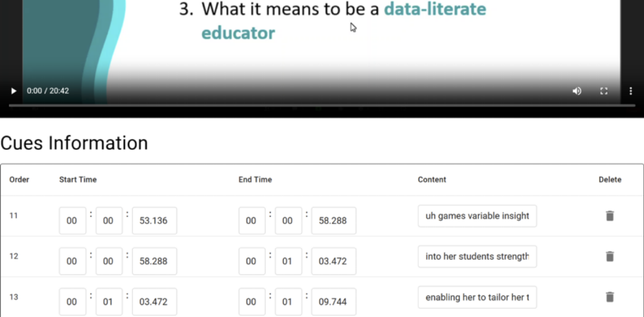Delete cue number 12
Screen dimensions: 644x317
pyautogui.click(x=609, y=257)
